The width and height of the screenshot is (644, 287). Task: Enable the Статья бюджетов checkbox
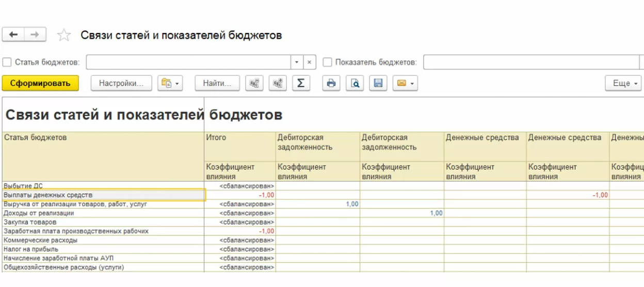(7, 62)
